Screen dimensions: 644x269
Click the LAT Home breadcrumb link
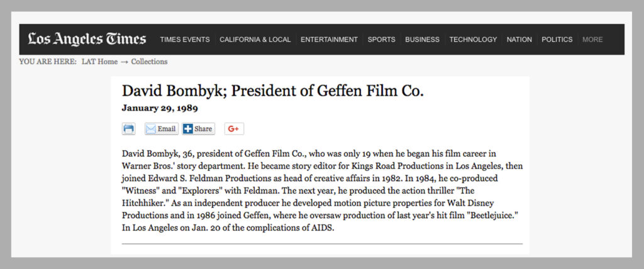coord(100,62)
